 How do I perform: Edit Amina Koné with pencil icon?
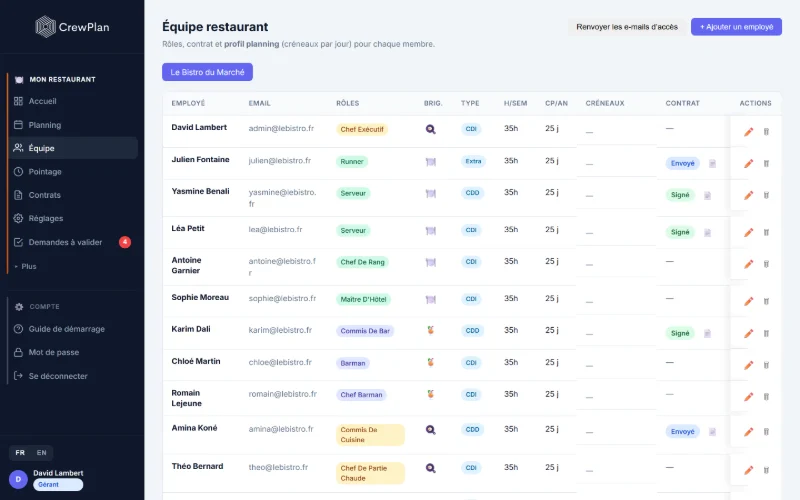pos(748,432)
